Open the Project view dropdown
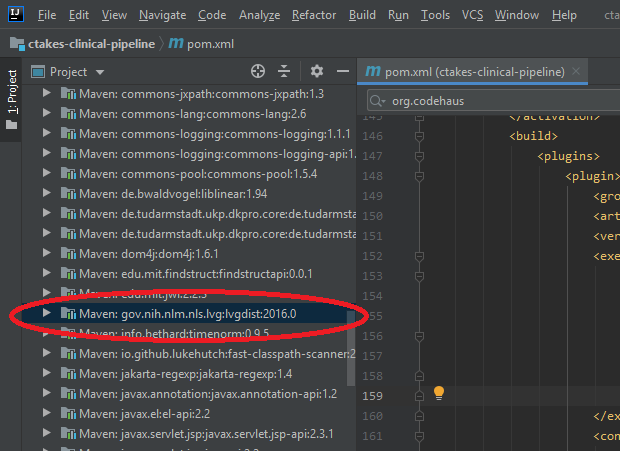Viewport: 620px width, 451px height. click(100, 72)
